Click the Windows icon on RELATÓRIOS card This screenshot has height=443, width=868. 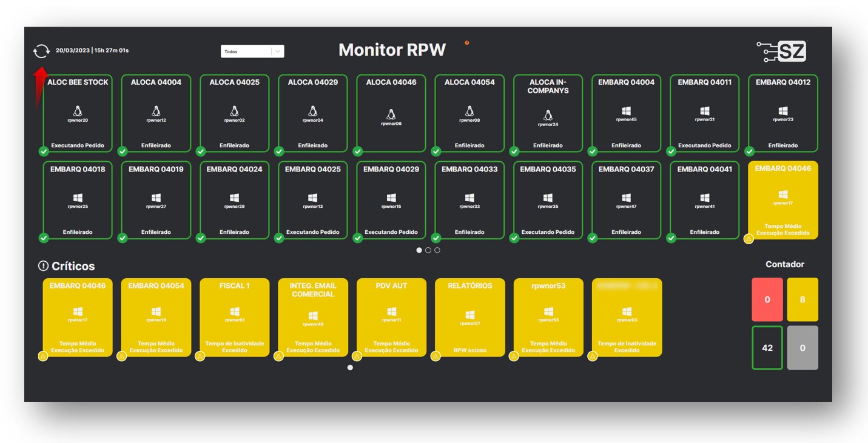click(469, 315)
